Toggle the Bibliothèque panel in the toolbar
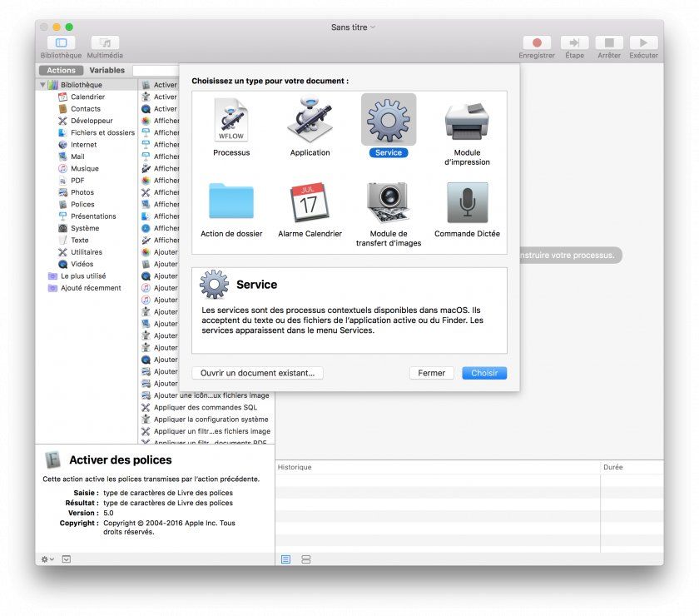This screenshot has height=616, width=699. [x=61, y=42]
